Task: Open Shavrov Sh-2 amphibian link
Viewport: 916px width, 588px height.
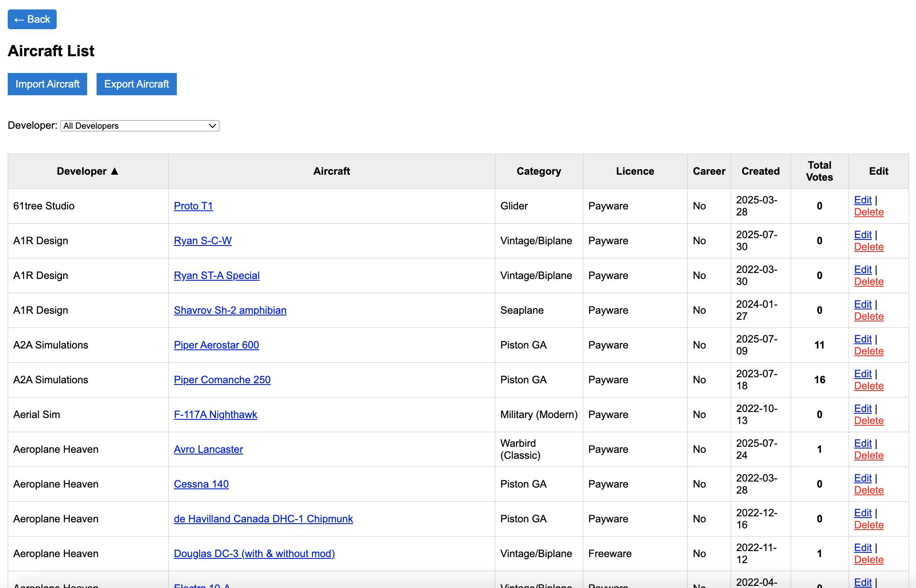Action: [230, 310]
